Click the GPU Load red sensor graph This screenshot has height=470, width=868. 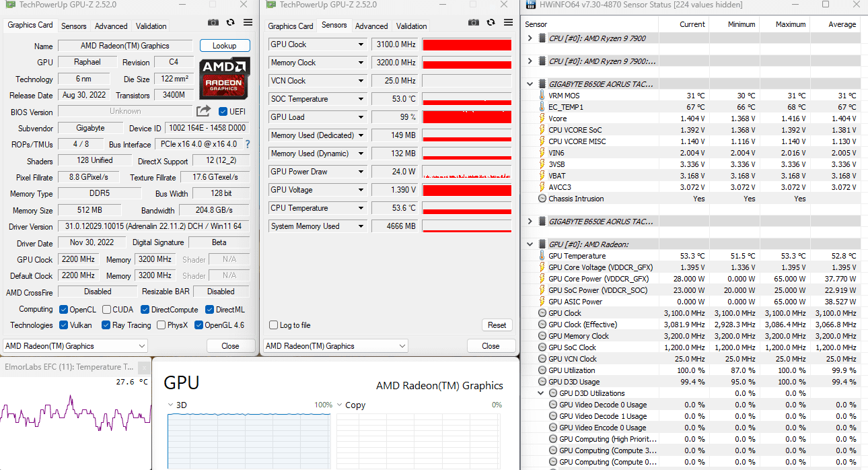coord(467,117)
